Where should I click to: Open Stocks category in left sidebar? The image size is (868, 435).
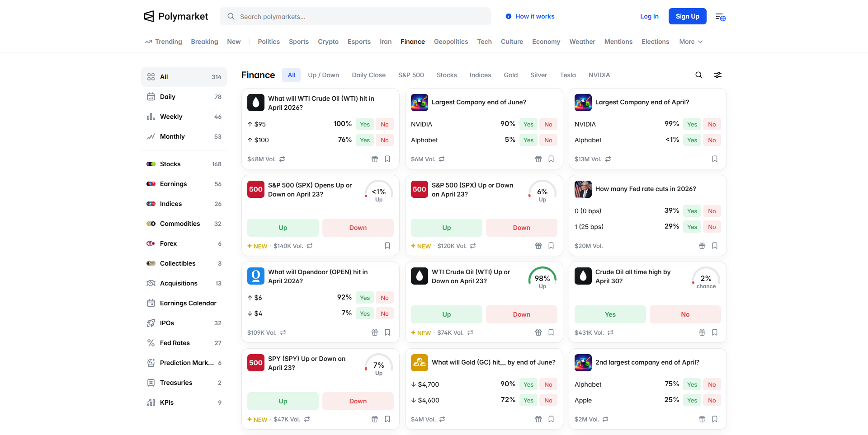tap(170, 164)
